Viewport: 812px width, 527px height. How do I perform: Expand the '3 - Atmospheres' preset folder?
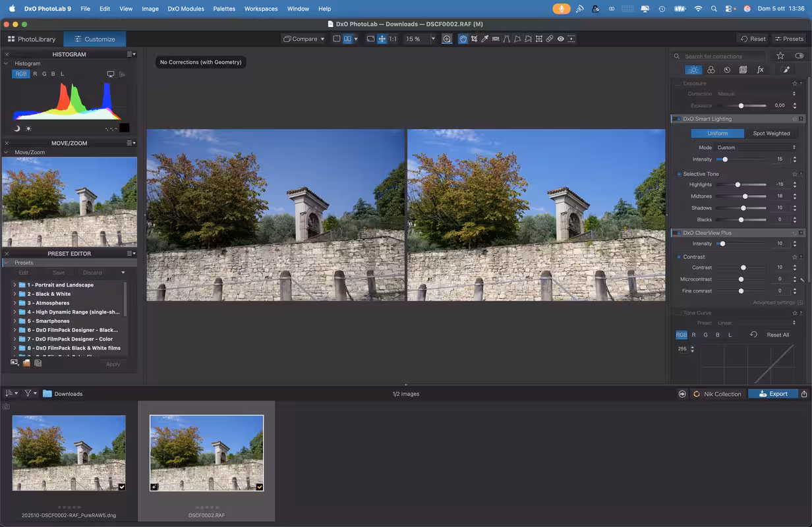click(x=14, y=303)
